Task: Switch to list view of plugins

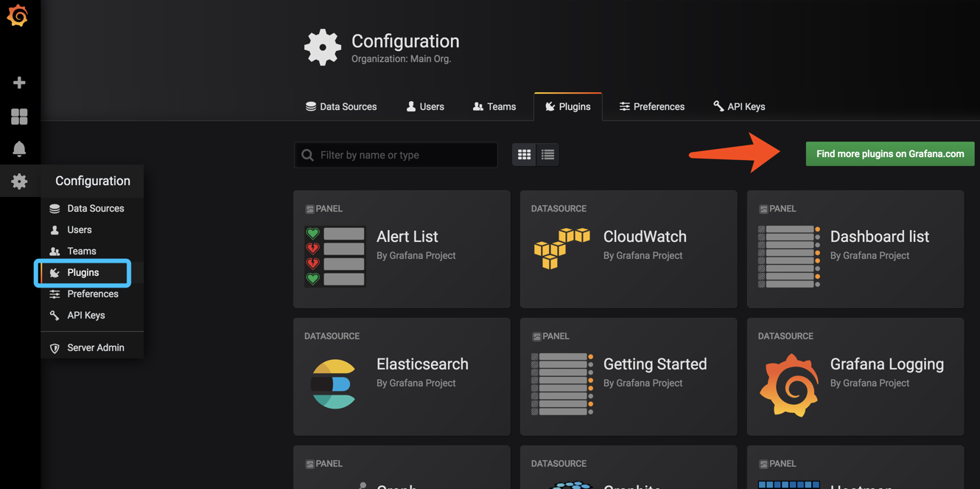Action: pos(547,155)
